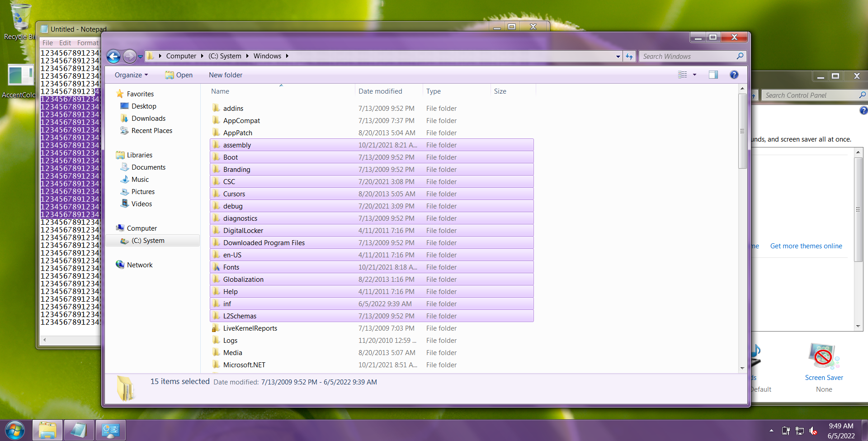Image resolution: width=868 pixels, height=441 pixels.
Task: Expand the recent pages dropdown beside Forward
Action: pos(141,57)
